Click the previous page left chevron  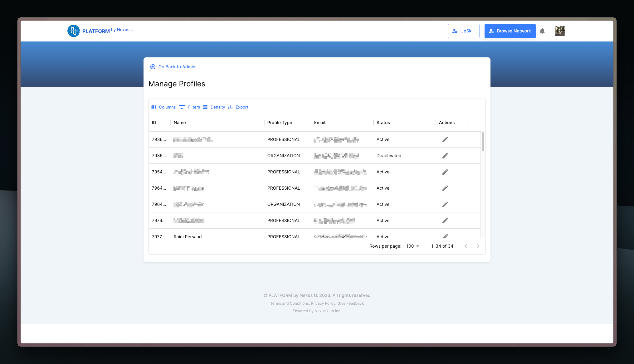pyautogui.click(x=466, y=246)
